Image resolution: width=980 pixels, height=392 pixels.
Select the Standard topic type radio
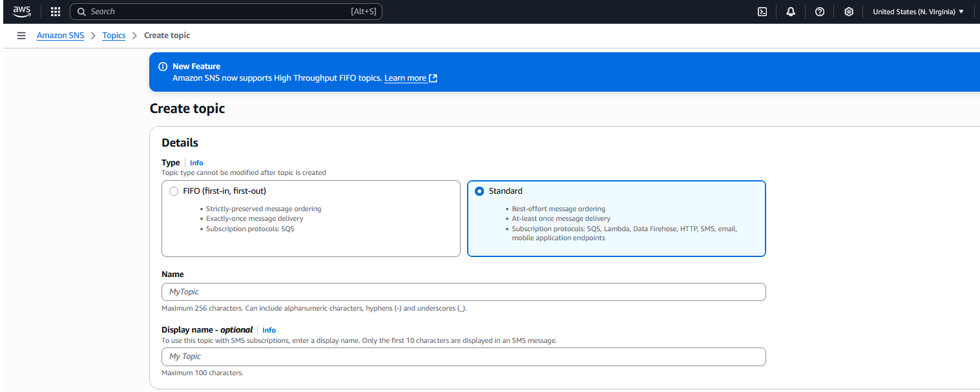click(x=479, y=191)
